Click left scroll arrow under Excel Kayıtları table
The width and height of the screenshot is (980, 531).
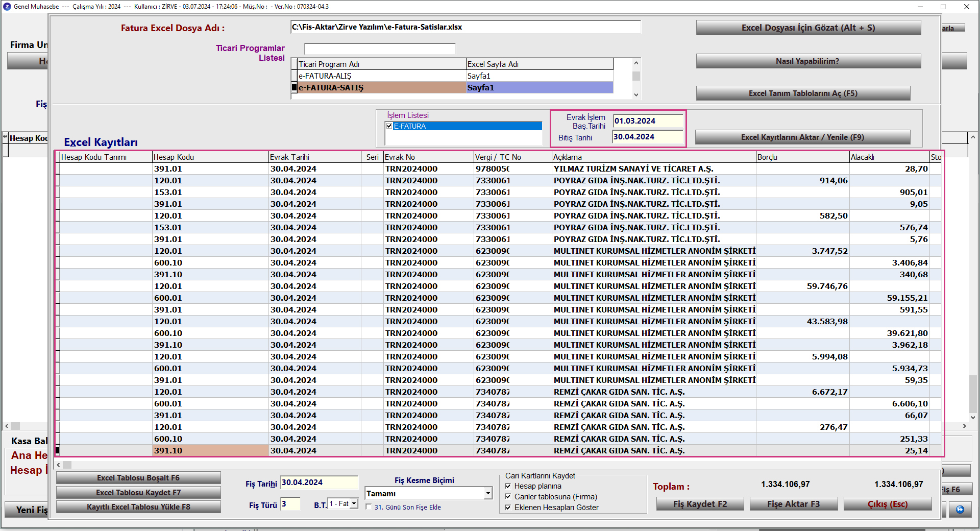pos(59,465)
